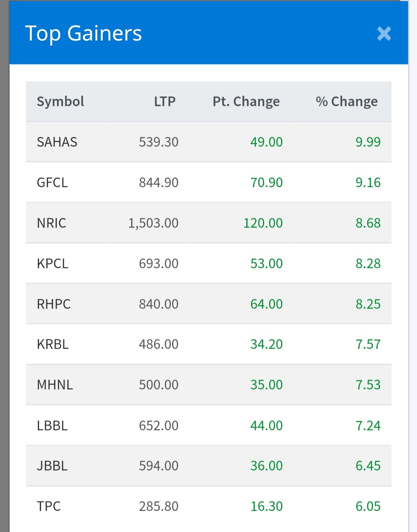Click TPC percent change 6.05
This screenshot has height=532, width=417.
tap(368, 506)
